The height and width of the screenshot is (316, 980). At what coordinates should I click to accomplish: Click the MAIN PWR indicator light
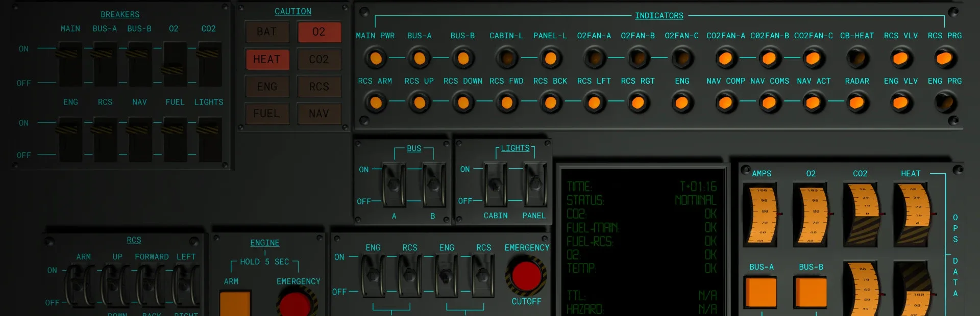(376, 59)
